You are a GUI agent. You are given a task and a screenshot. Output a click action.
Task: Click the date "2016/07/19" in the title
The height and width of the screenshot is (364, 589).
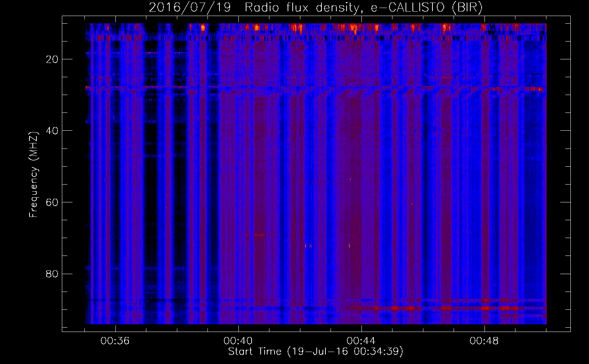click(190, 8)
